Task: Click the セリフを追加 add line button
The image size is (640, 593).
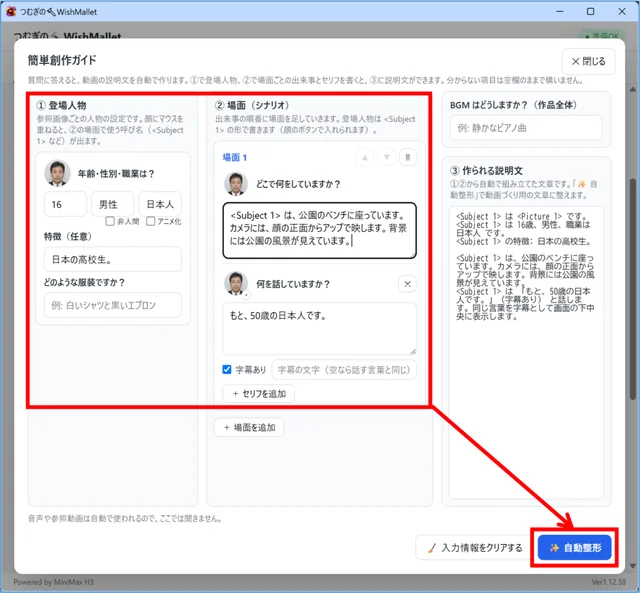Action: [x=258, y=393]
